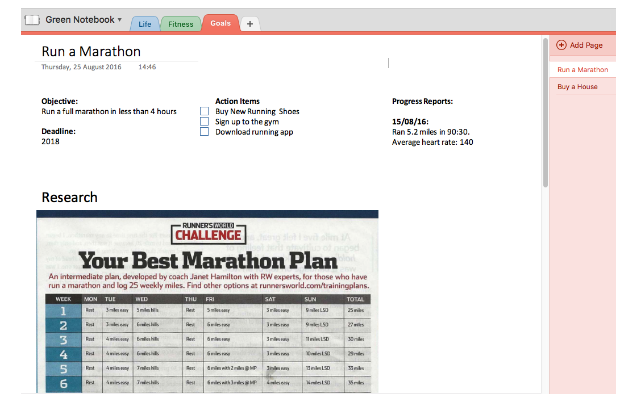Click the Objective: heading

tap(60, 101)
